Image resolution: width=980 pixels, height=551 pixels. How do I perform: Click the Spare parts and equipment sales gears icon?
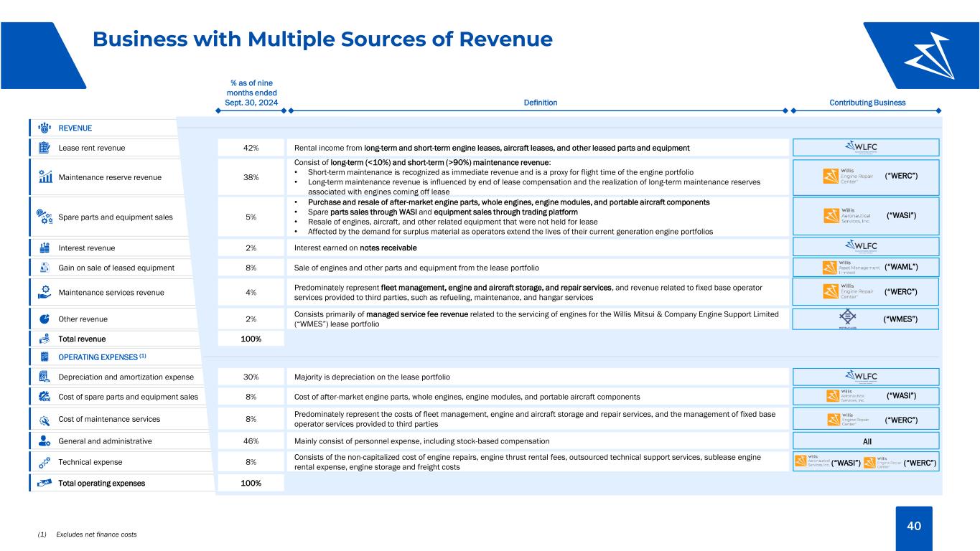click(x=45, y=217)
